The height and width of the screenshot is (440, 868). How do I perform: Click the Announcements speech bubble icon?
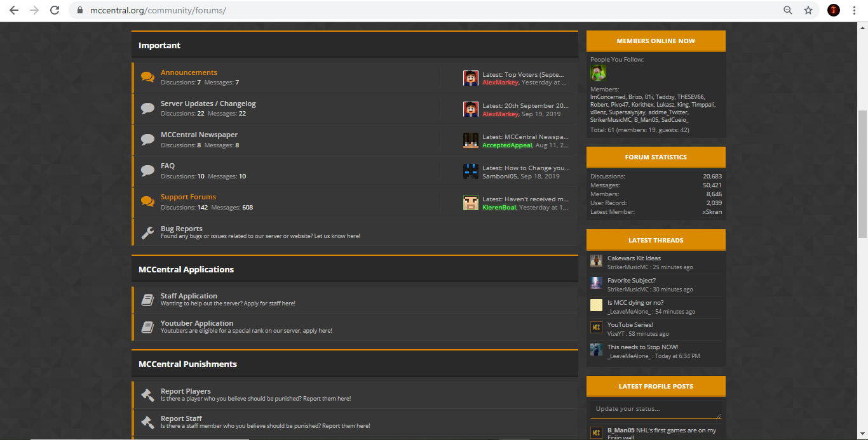[x=147, y=77]
